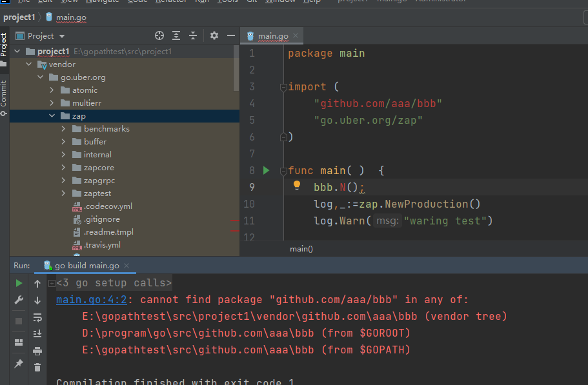Click project1 in breadcrumb navigation bar

coord(19,17)
